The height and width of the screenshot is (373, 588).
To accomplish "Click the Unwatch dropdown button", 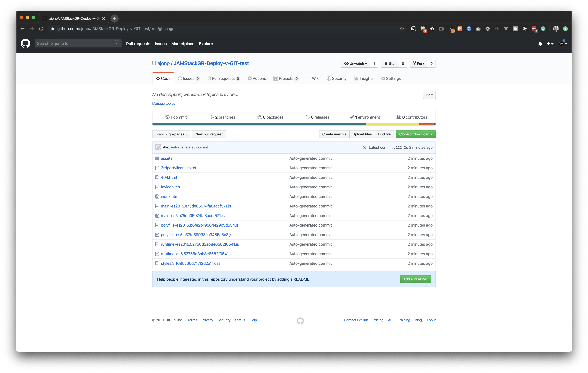I will tap(355, 64).
